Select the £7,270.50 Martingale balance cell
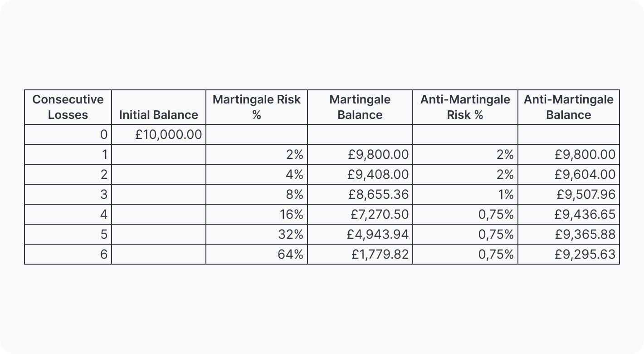Image resolution: width=644 pixels, height=354 pixels. [379, 215]
